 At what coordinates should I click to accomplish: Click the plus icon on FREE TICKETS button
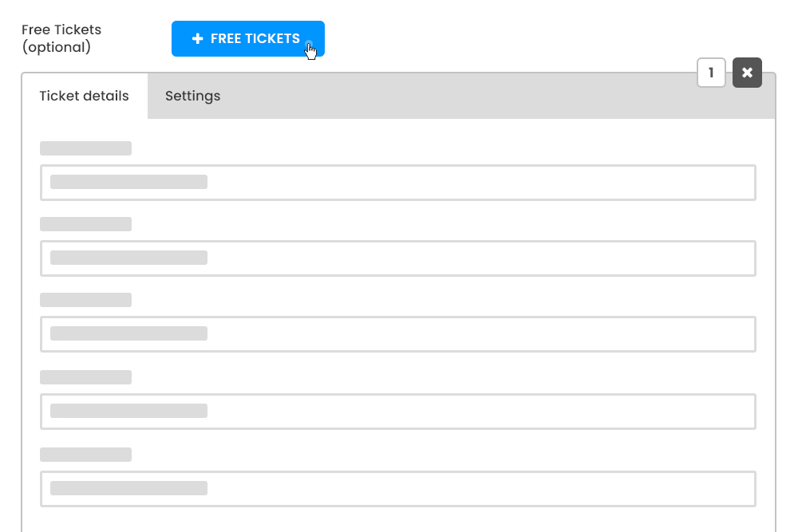pos(198,38)
